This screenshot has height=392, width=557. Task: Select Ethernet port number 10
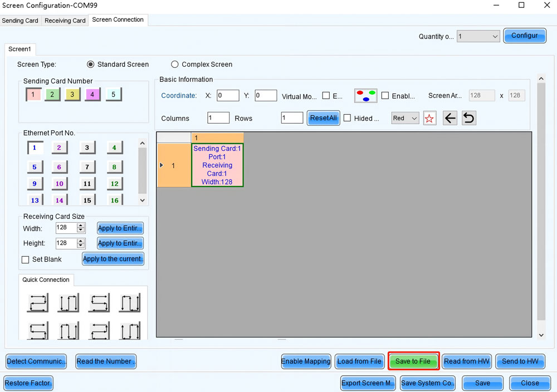tap(60, 184)
